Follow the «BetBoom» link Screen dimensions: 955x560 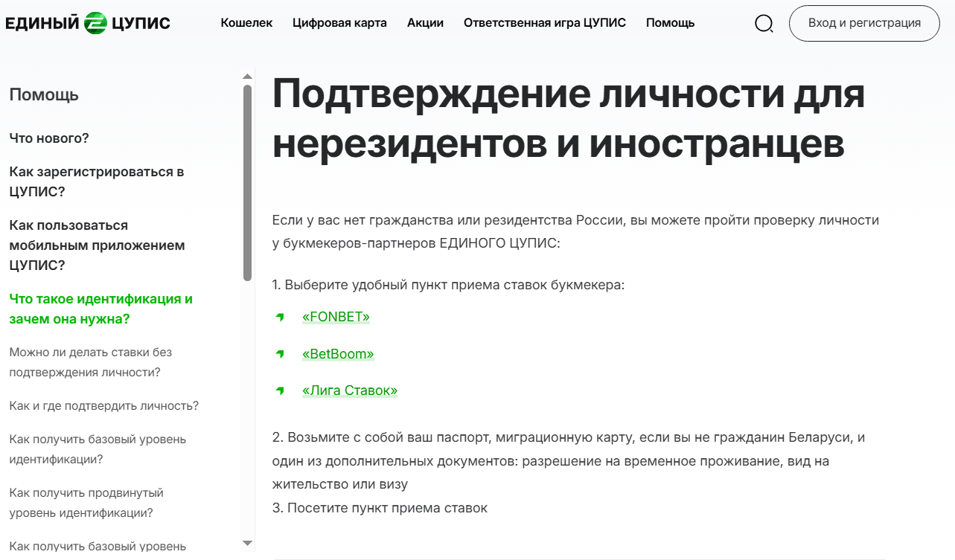tap(338, 354)
